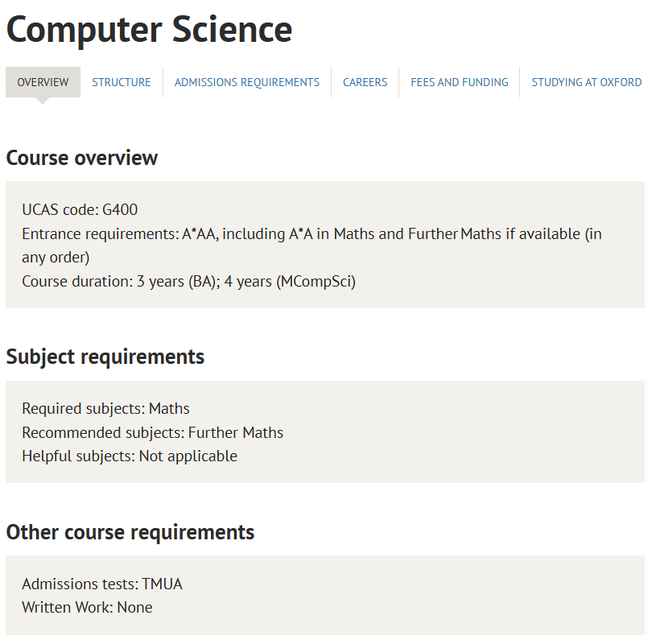Viewport: 652px width, 644px height.
Task: Select the Overview tab
Action: [x=43, y=82]
